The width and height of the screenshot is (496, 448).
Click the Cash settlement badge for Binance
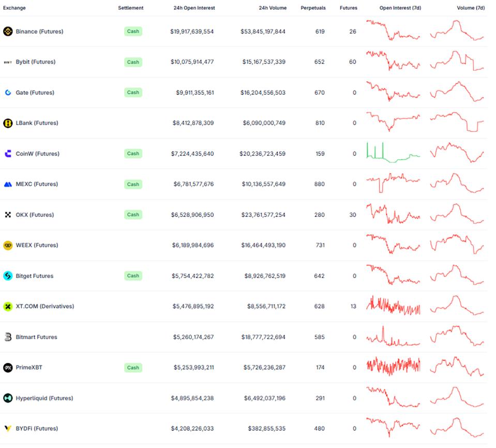(x=133, y=32)
